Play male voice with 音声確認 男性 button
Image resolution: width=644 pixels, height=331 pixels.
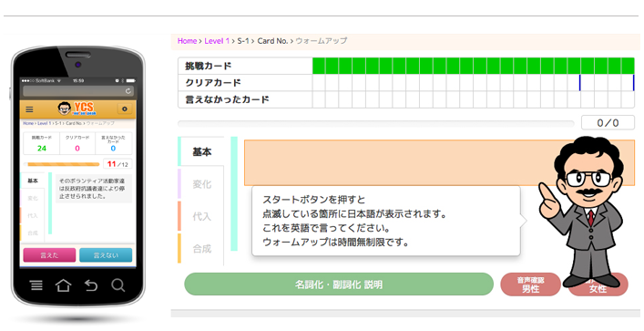coord(531,284)
